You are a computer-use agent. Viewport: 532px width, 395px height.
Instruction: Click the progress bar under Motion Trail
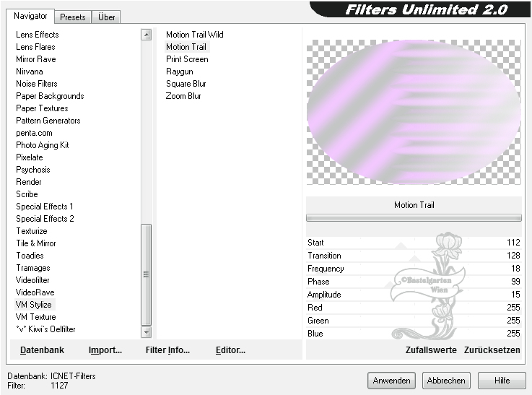click(x=414, y=218)
